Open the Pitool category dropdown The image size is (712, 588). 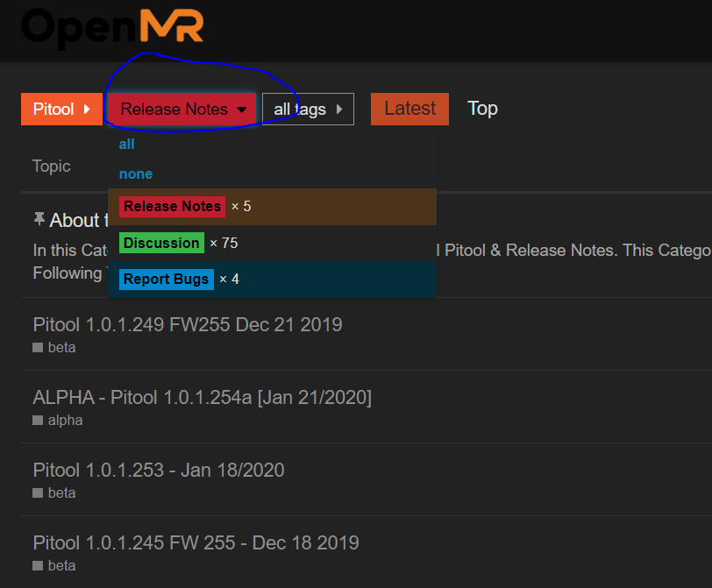click(61, 110)
